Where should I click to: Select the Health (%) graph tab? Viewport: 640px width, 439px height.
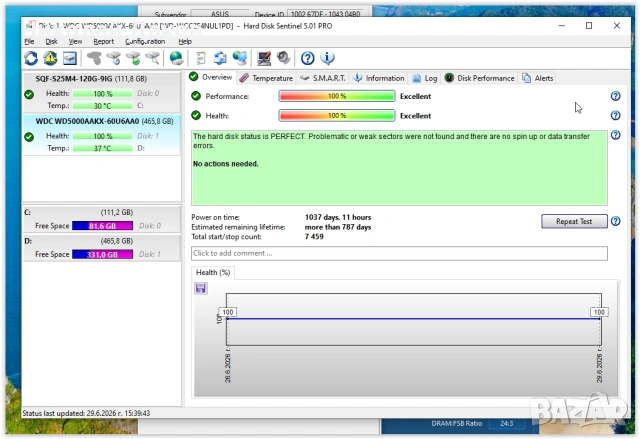tap(213, 273)
